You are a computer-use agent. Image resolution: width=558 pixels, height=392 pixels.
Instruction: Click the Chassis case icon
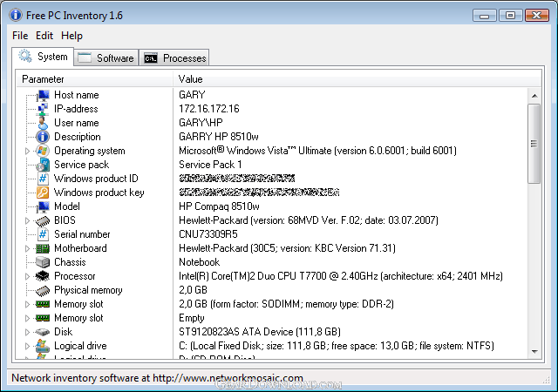[43, 262]
